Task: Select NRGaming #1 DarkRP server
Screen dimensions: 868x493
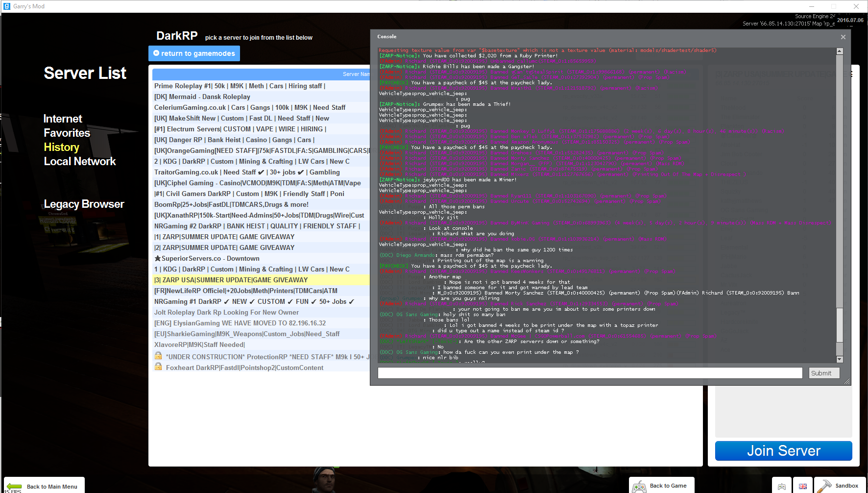Action: point(261,301)
